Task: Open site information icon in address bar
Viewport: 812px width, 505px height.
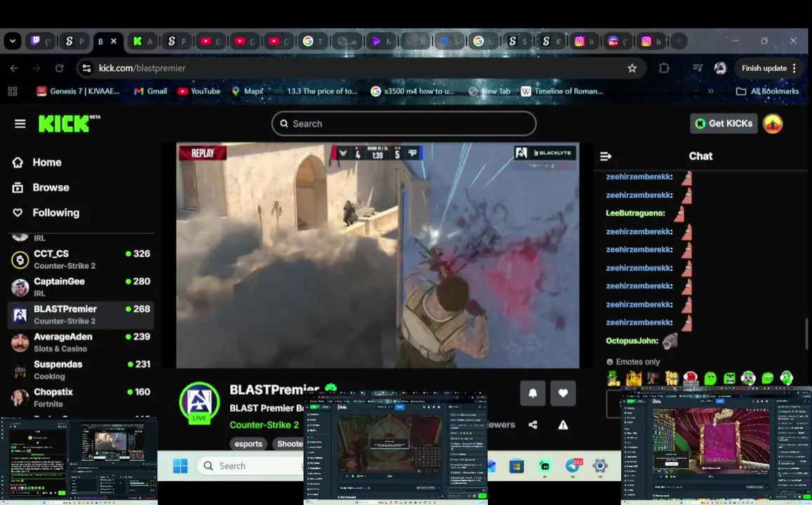Action: 87,68
